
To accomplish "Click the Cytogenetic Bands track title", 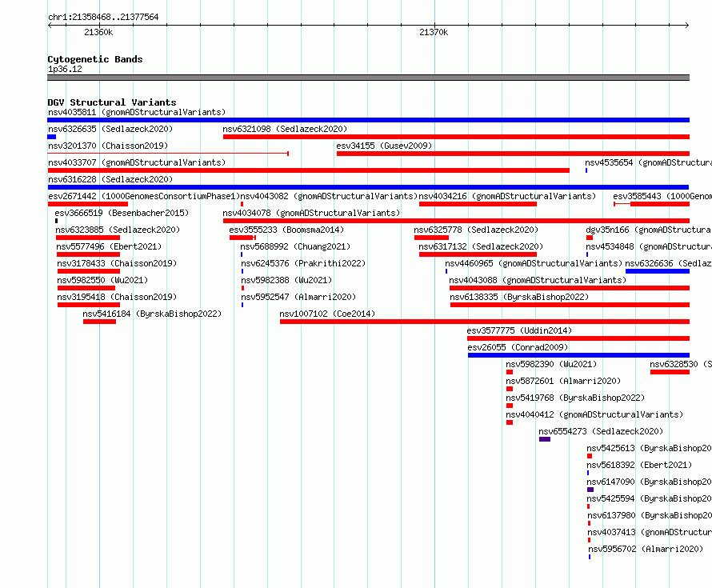I will (x=95, y=59).
